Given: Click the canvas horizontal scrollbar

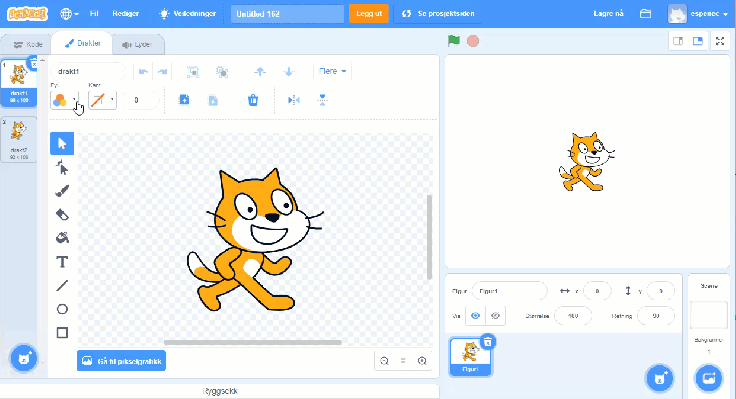Looking at the screenshot, I should tap(253, 342).
